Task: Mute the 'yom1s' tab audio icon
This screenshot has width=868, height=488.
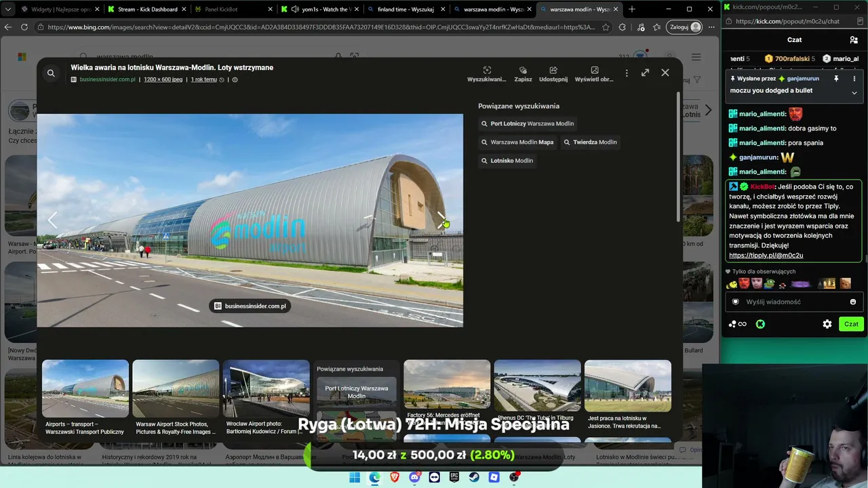Action: 295,9
